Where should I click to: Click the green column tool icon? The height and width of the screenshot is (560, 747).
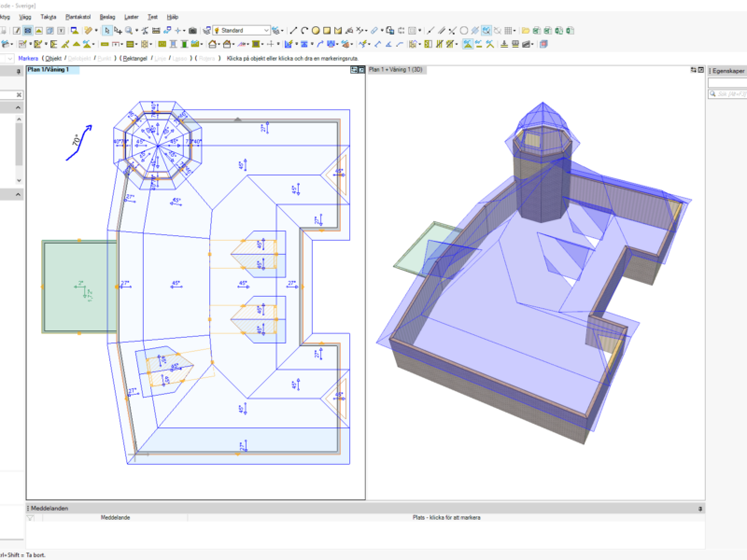[184, 44]
